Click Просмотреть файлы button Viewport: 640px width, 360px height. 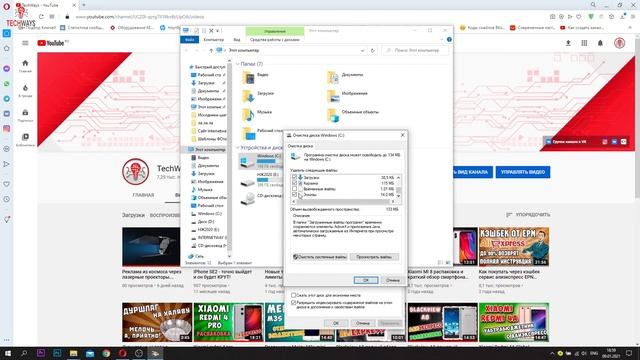coord(374,257)
